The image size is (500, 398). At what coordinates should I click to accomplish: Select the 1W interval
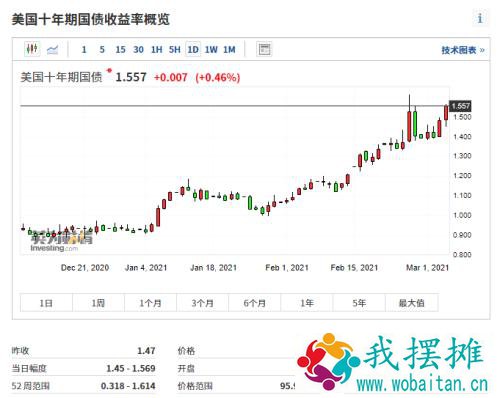pos(211,50)
